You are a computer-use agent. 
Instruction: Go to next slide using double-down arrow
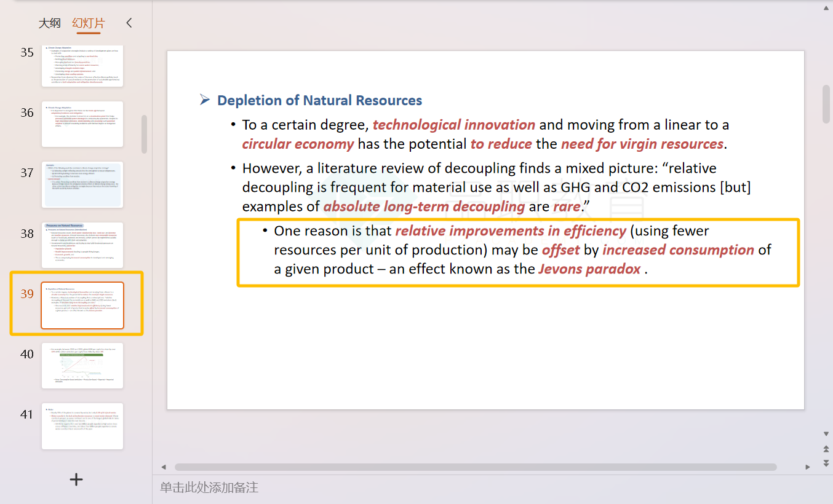coord(827,462)
